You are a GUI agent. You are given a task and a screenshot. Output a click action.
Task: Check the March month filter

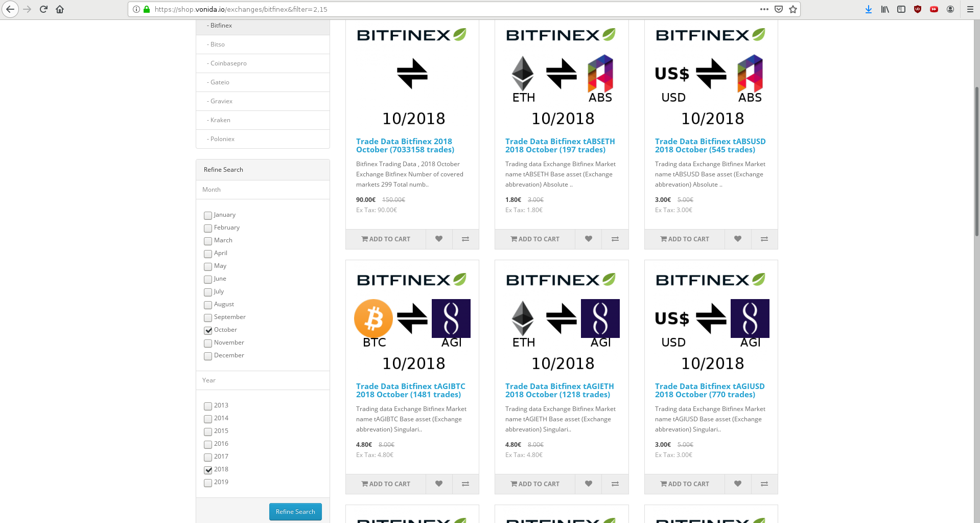point(208,241)
